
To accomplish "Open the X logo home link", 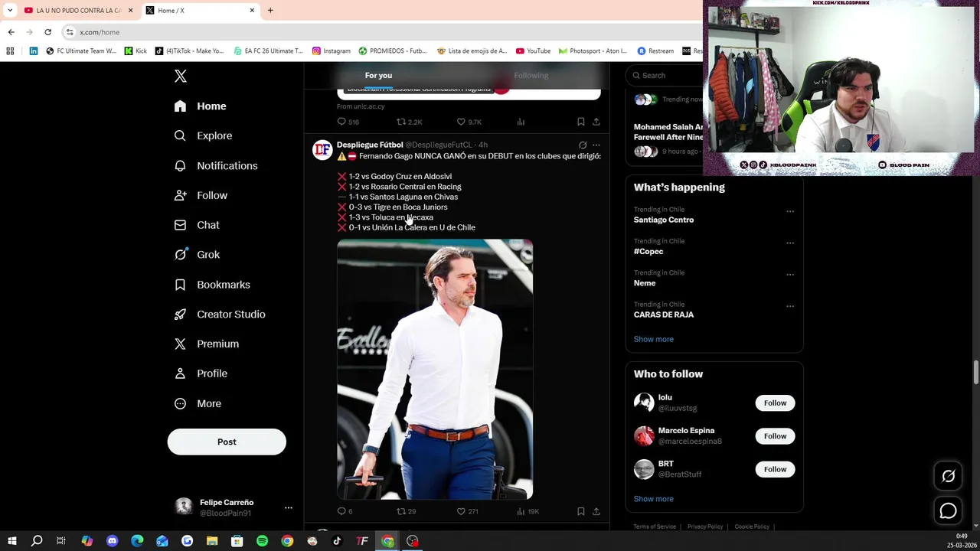I will [180, 76].
